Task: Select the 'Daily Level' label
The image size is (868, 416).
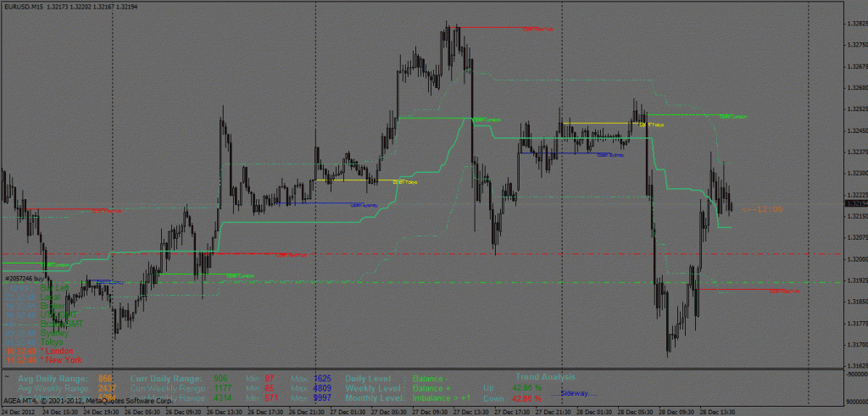Action: point(368,379)
